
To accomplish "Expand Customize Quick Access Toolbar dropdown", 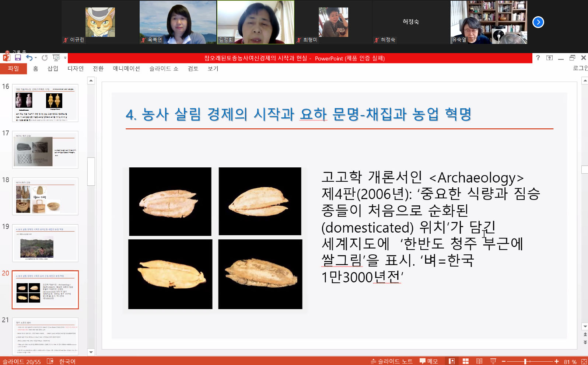I will tap(65, 58).
